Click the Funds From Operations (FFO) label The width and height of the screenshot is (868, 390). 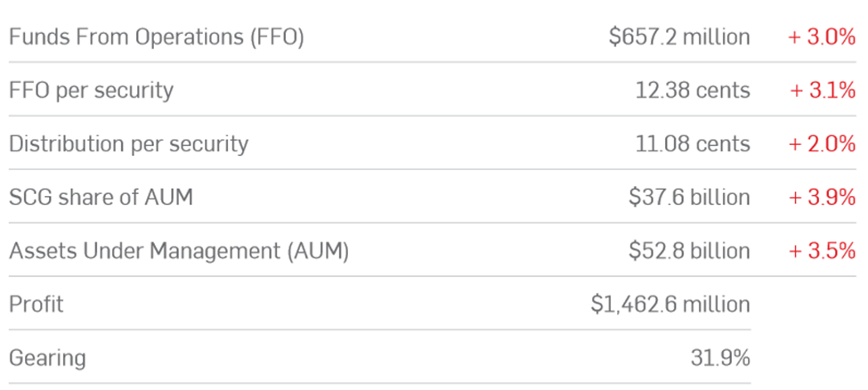pos(157,37)
